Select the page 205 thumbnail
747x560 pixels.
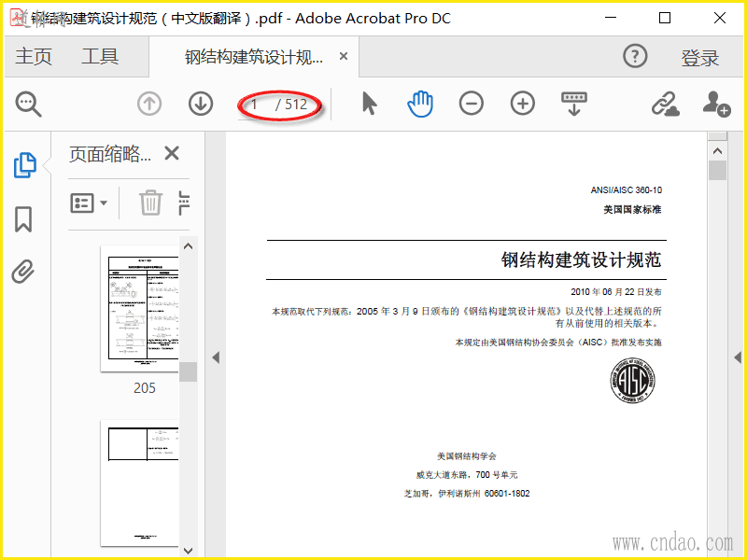pos(139,308)
